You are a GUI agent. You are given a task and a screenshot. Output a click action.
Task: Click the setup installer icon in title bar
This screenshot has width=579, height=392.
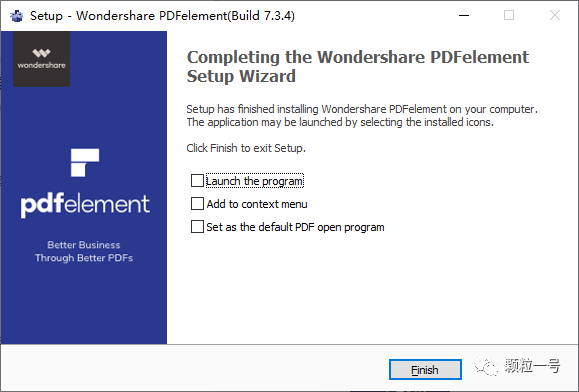click(x=17, y=16)
